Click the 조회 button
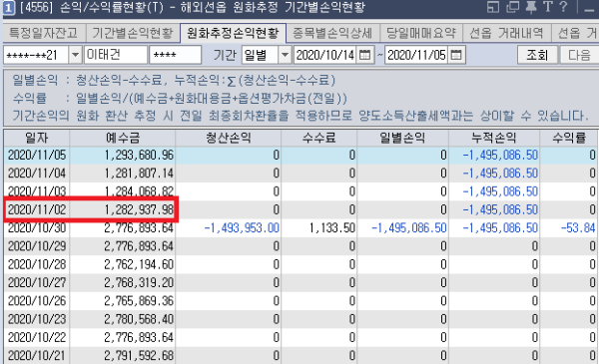Image resolution: width=599 pixels, height=364 pixels. click(x=537, y=55)
